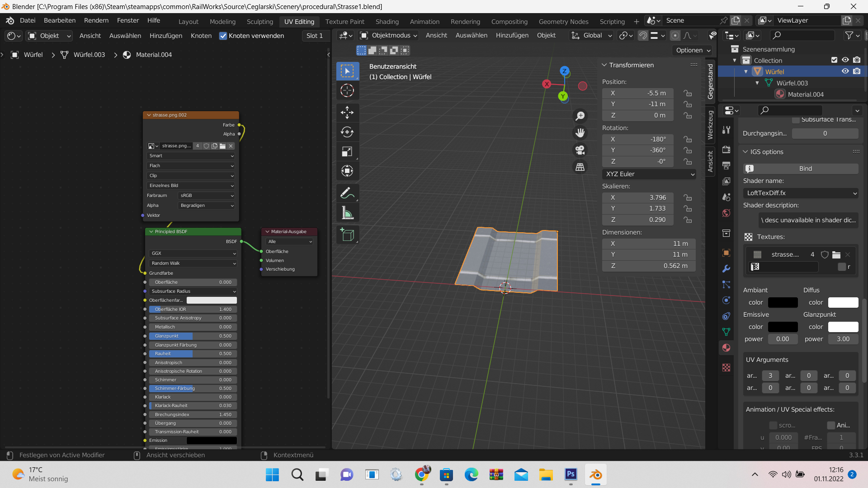Collapse the IGS options panel
This screenshot has height=488, width=868.
[746, 152]
